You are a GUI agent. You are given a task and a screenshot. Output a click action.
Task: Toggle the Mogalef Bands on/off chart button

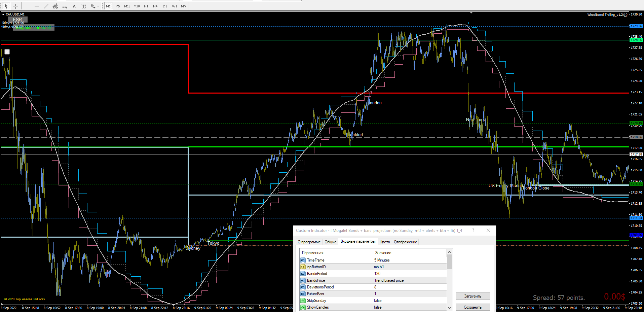point(34,28)
